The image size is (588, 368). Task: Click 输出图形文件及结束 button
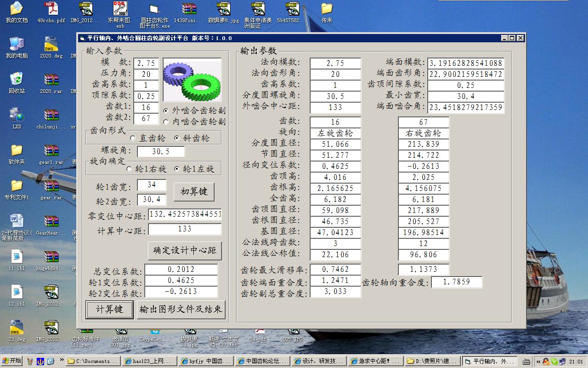click(x=181, y=310)
